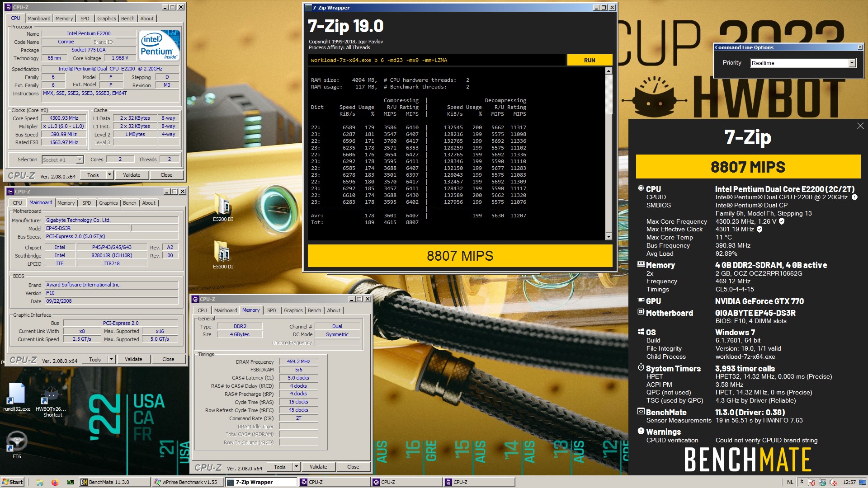Select the HWBOTx26 Shortcut desktop icon
The width and height of the screenshot is (868, 488).
tap(51, 400)
